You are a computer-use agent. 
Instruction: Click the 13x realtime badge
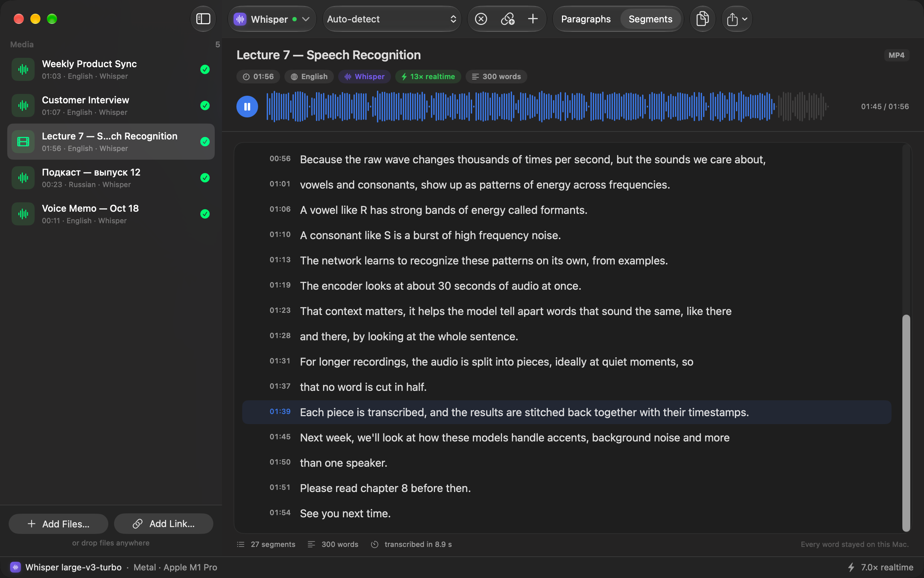tap(428, 77)
